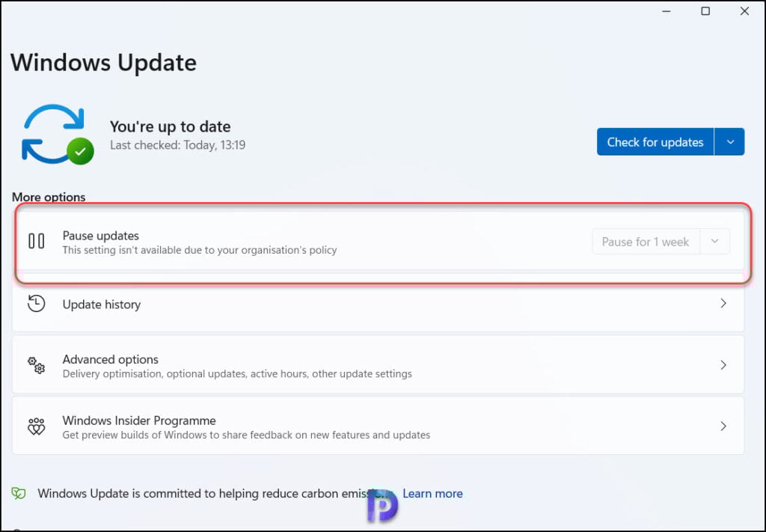Click the Windows Update sync status icon
Image resolution: width=766 pixels, height=532 pixels.
tap(57, 135)
